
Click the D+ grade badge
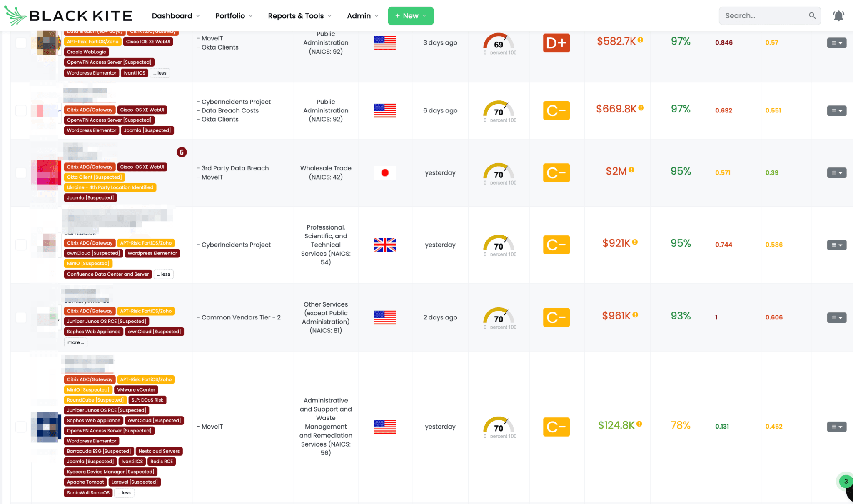click(556, 42)
